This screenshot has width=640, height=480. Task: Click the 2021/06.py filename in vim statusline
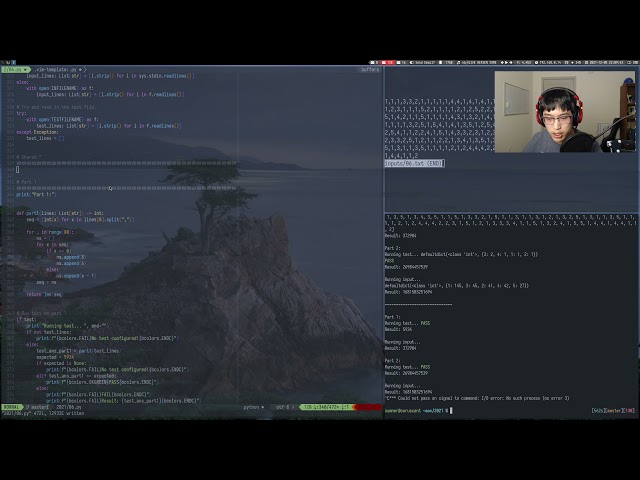click(x=69, y=407)
